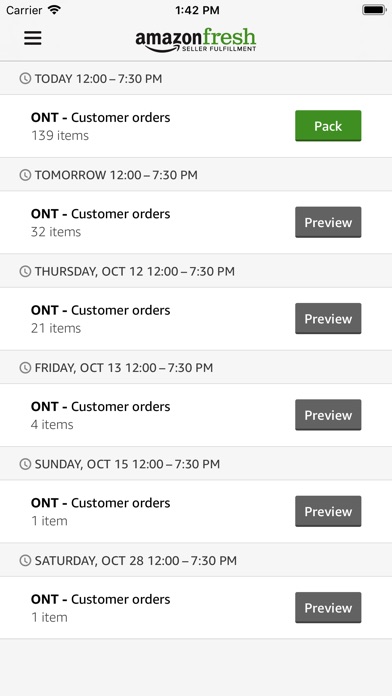Preview Sunday Oct 15 single item order

pos(328,511)
